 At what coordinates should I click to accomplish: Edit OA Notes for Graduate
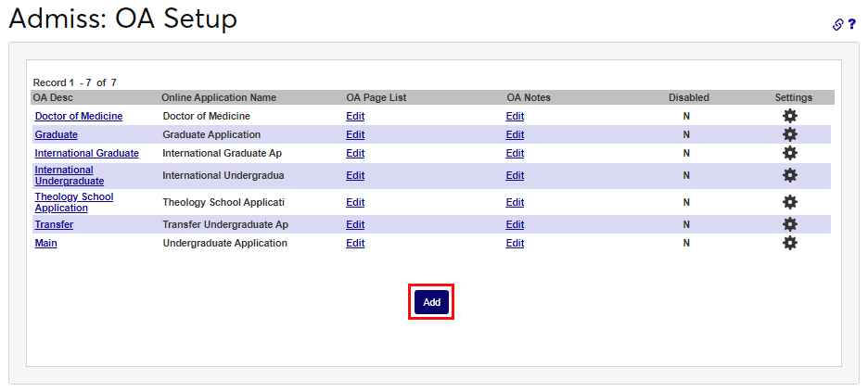515,134
